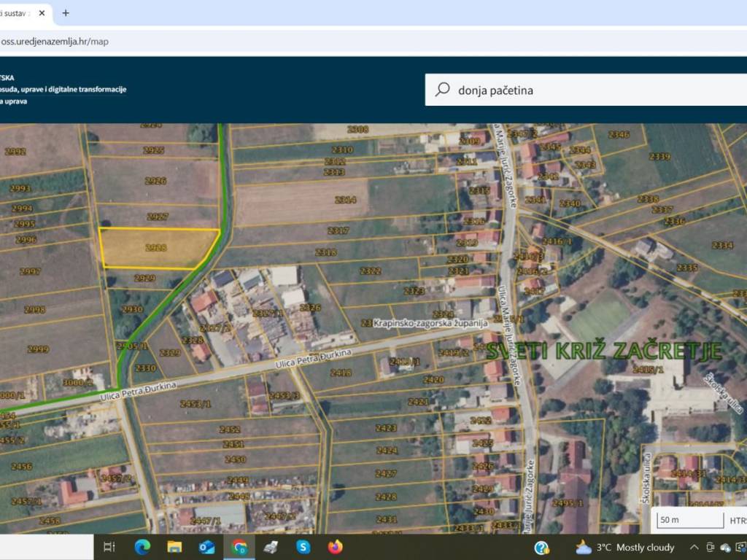Screen dimensions: 747x560
Task: Select the yellow highlighted parcel 2928
Action: coord(155,248)
